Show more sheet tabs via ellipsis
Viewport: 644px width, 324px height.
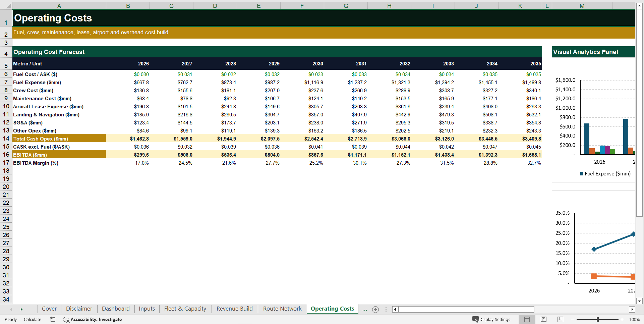tap(364, 309)
